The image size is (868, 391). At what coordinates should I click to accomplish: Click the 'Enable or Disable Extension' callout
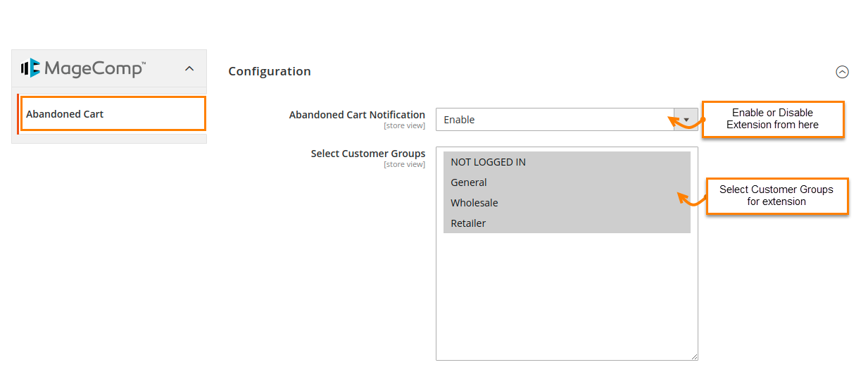(x=772, y=119)
